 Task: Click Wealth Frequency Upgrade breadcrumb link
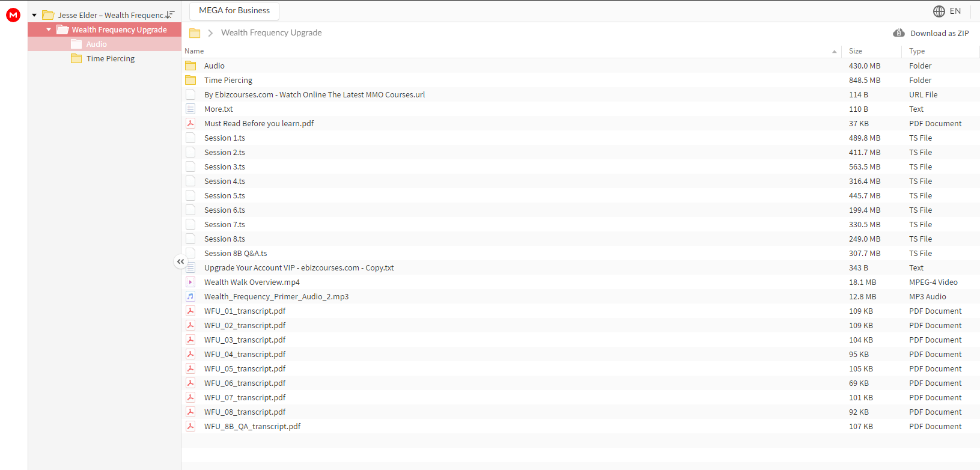(272, 32)
